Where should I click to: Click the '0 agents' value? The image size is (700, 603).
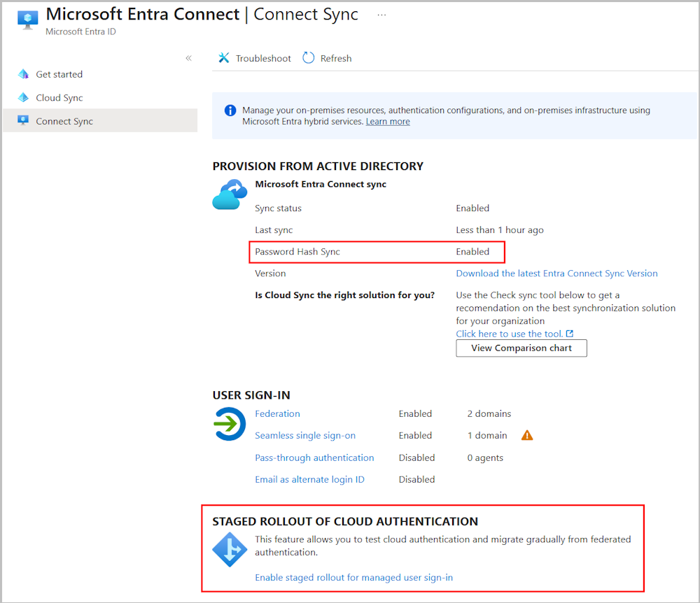485,457
